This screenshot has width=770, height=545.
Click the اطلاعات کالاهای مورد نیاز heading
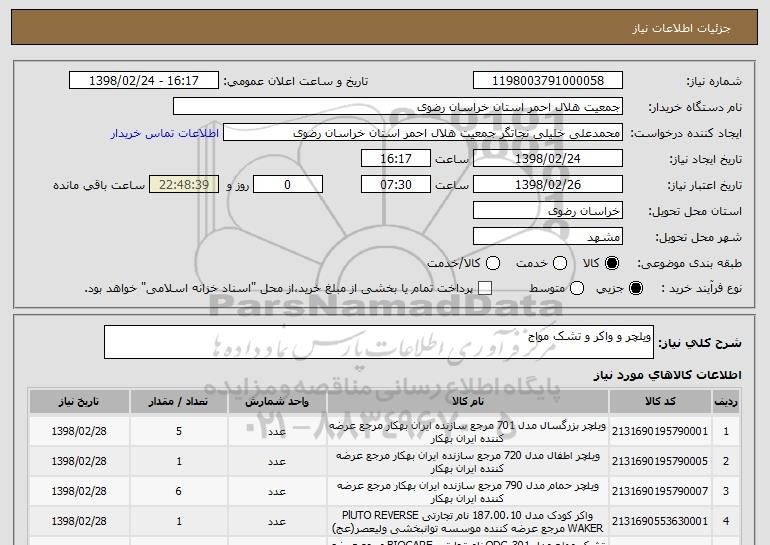tap(667, 375)
